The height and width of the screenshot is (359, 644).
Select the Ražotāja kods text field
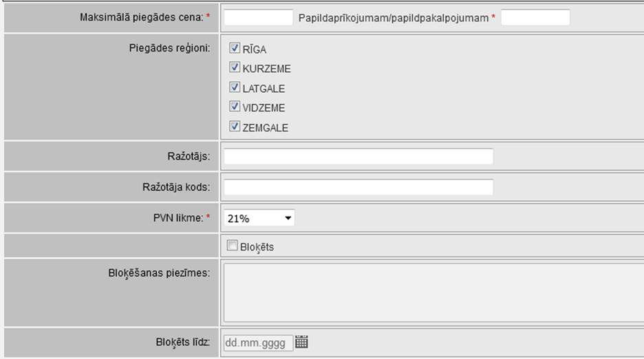(x=358, y=187)
